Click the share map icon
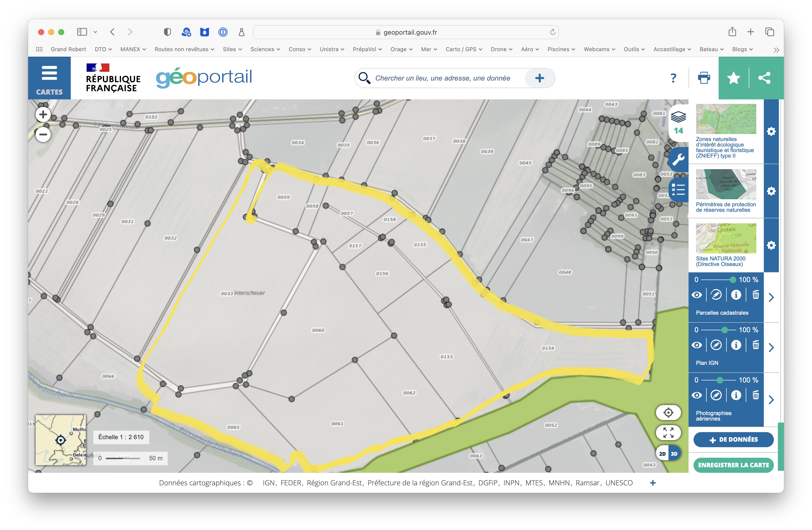 tap(764, 78)
